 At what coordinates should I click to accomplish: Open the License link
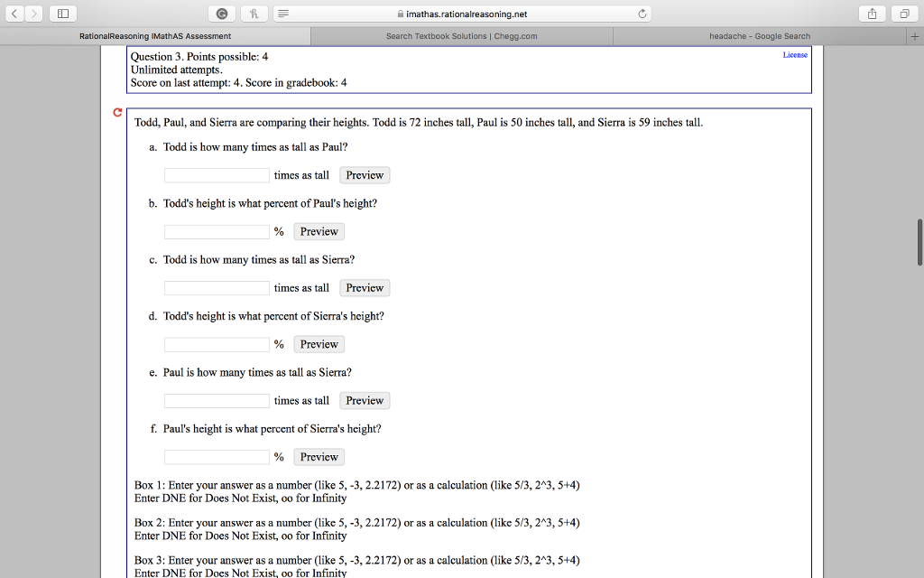coord(794,55)
